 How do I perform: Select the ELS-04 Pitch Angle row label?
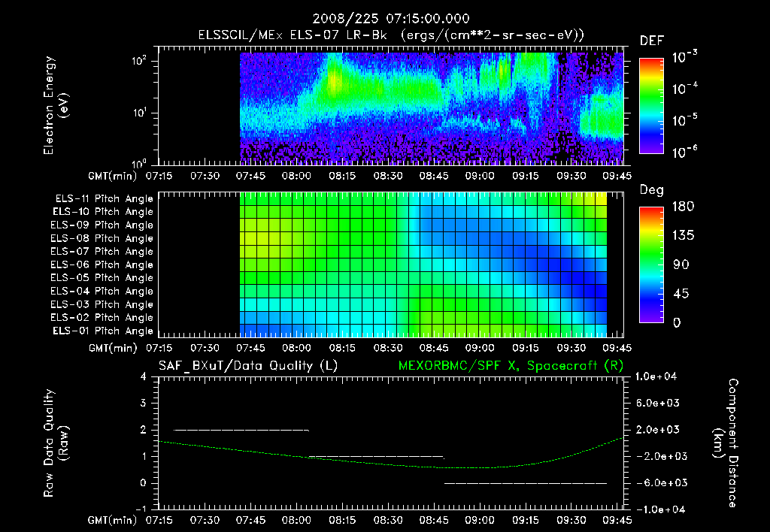coord(102,291)
